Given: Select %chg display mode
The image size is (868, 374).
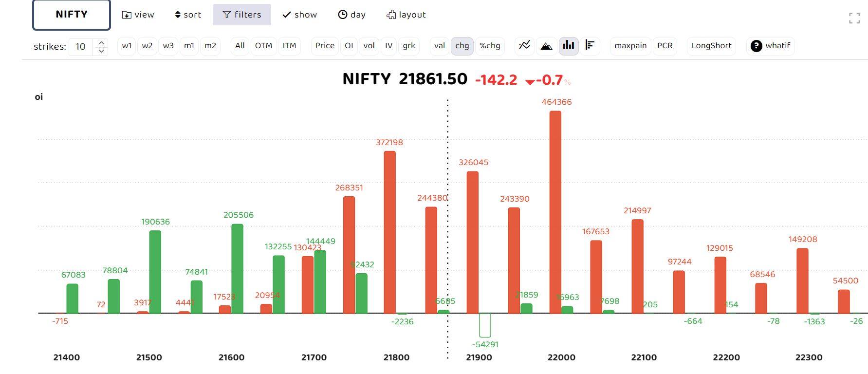Looking at the screenshot, I should [x=489, y=46].
